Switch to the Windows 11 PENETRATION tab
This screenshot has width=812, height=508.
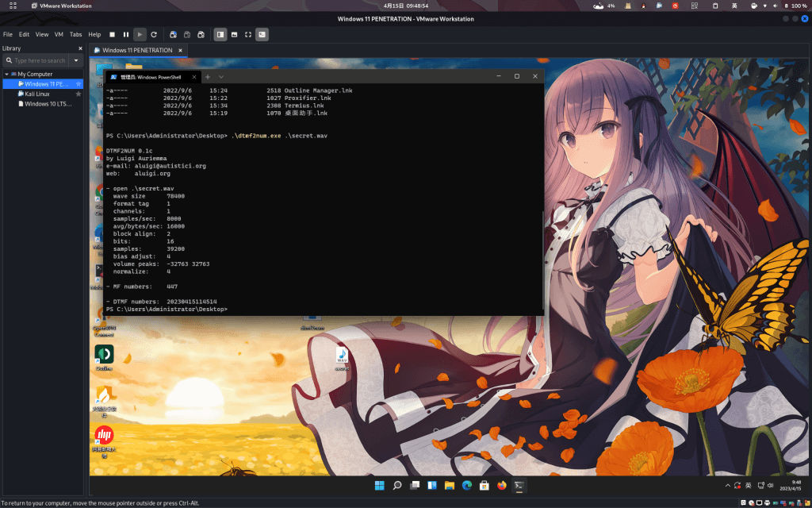(137, 50)
